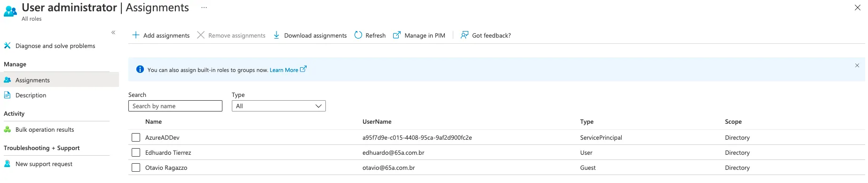The image size is (868, 183).
Task: Close the Assignments blade
Action: pyautogui.click(x=857, y=8)
